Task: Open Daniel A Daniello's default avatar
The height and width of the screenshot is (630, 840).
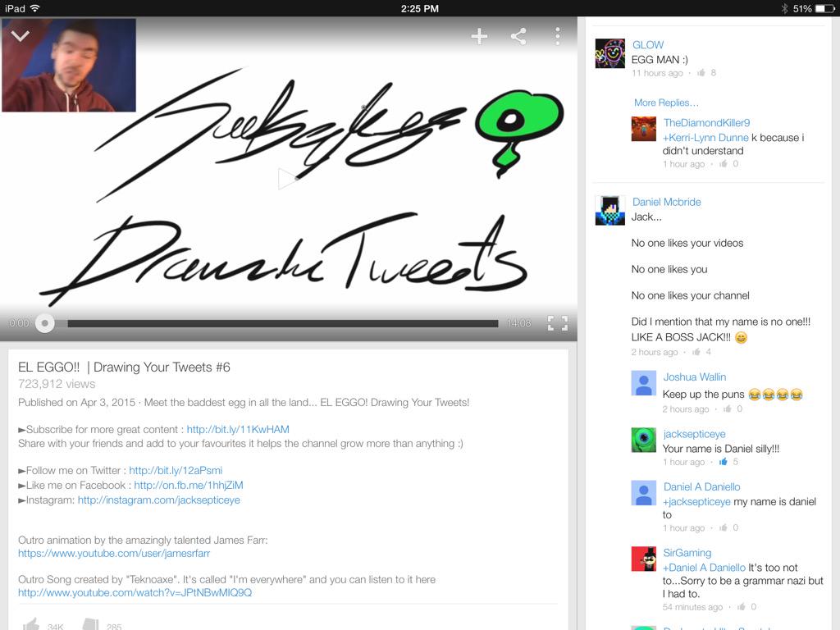Action: pyautogui.click(x=643, y=493)
